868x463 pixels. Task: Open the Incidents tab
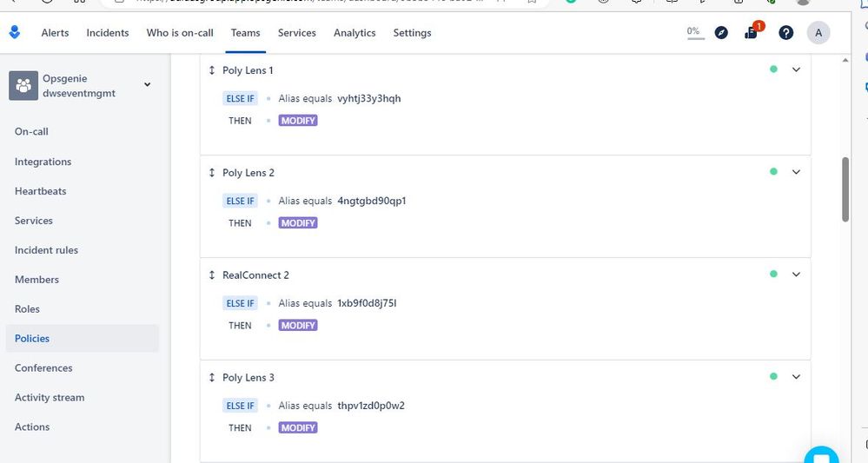click(108, 33)
